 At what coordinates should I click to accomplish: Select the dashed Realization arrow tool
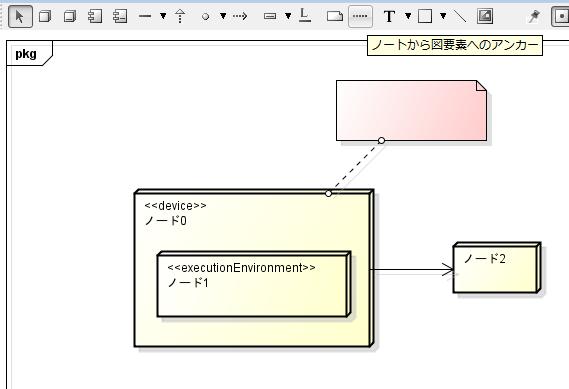tap(180, 16)
